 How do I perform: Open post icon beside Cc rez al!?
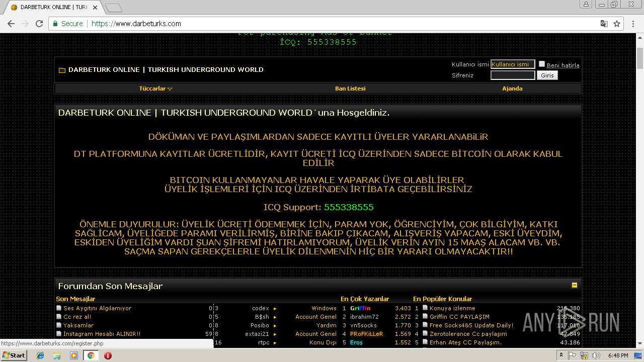[59, 317]
